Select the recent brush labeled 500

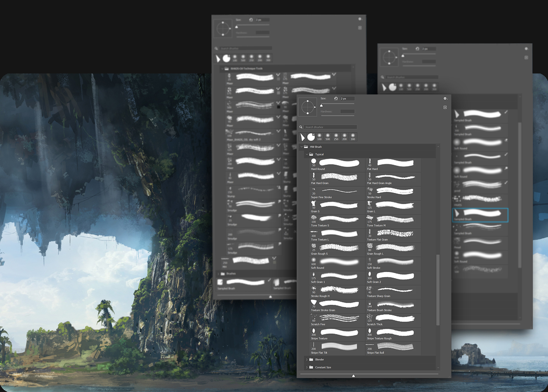(328, 136)
